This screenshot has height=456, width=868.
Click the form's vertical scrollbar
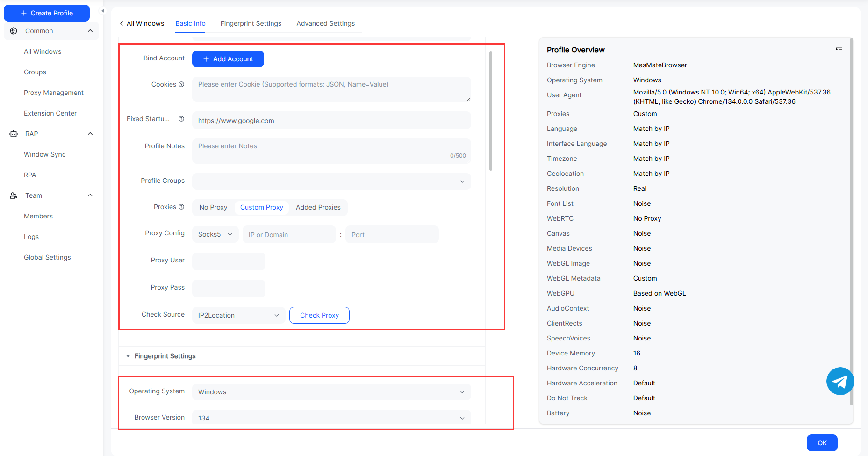tap(490, 111)
